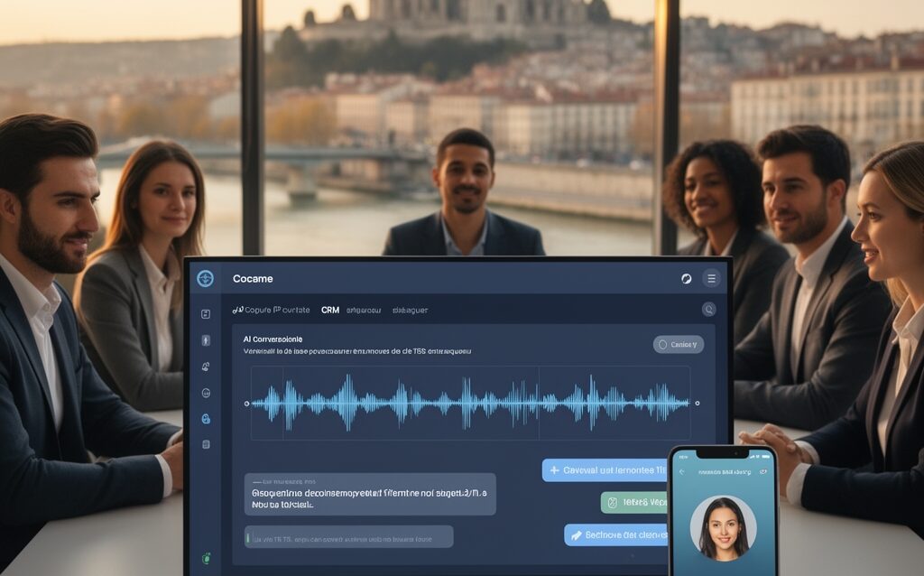The width and height of the screenshot is (924, 576).
Task: Select the first sidebar icon below the logo
Action: [206, 314]
